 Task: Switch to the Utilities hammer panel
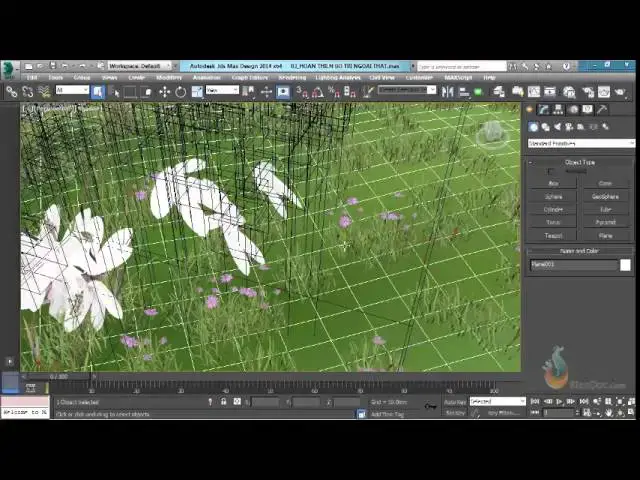coord(602,109)
